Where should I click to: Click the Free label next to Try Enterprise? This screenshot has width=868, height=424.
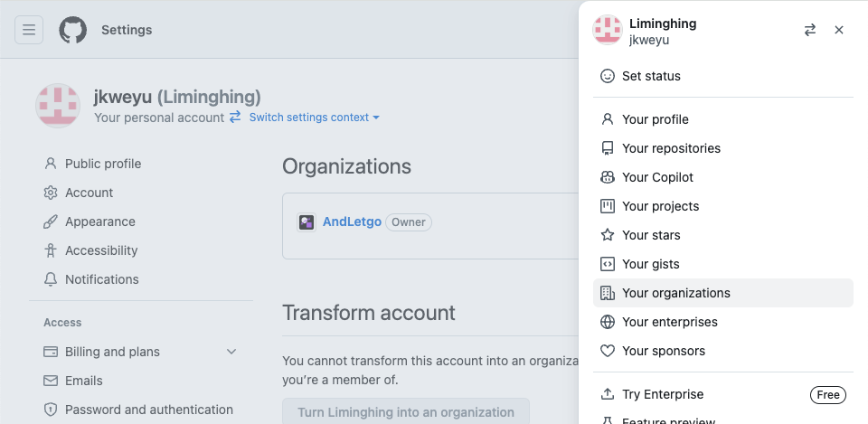(x=828, y=395)
